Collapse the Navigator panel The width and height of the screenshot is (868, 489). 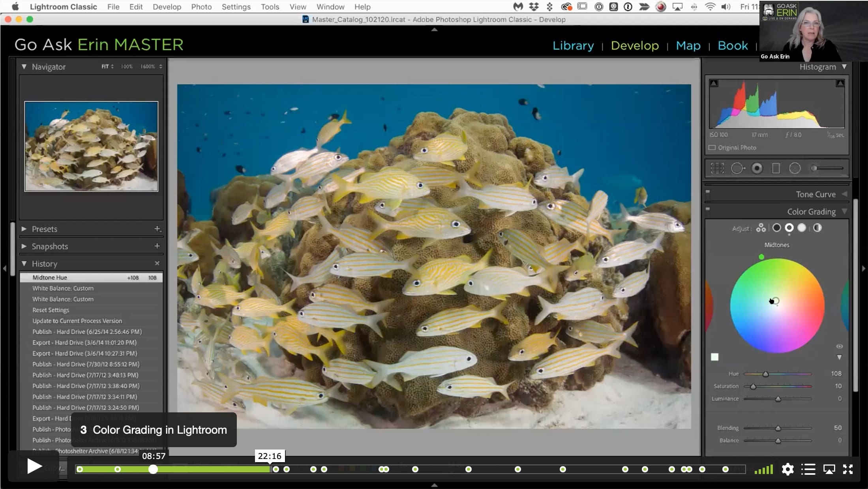click(x=24, y=67)
